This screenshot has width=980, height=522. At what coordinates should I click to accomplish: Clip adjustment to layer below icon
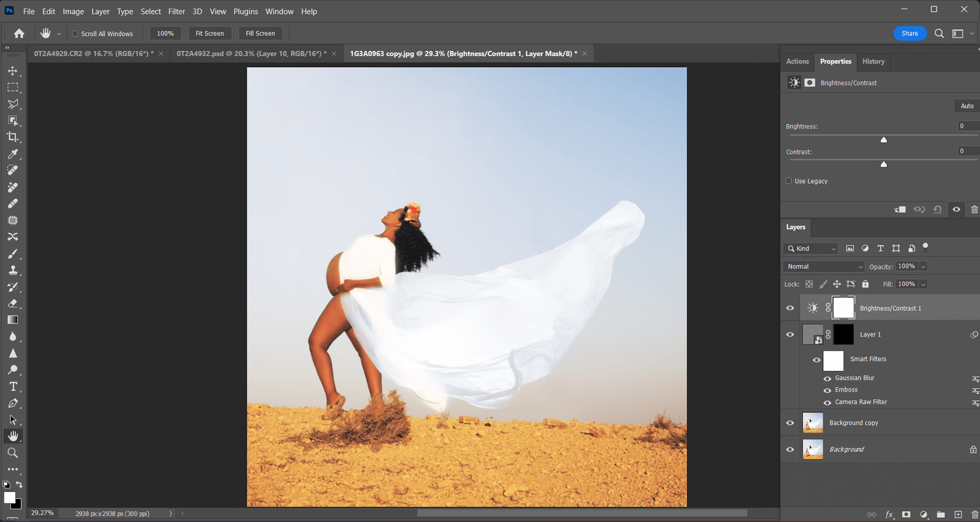click(900, 209)
